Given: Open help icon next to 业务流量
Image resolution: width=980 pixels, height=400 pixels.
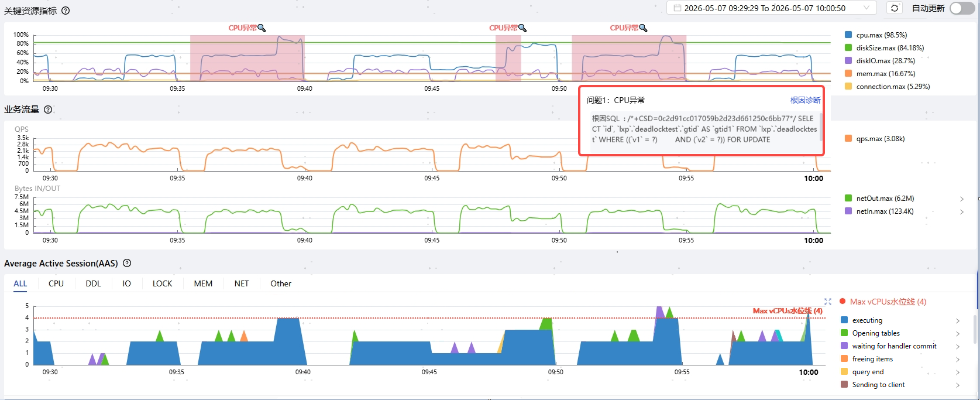Looking at the screenshot, I should coord(48,110).
